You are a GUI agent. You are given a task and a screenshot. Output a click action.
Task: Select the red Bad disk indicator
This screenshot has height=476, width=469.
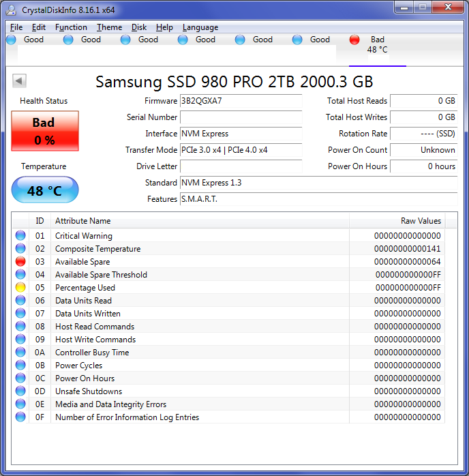(x=354, y=40)
